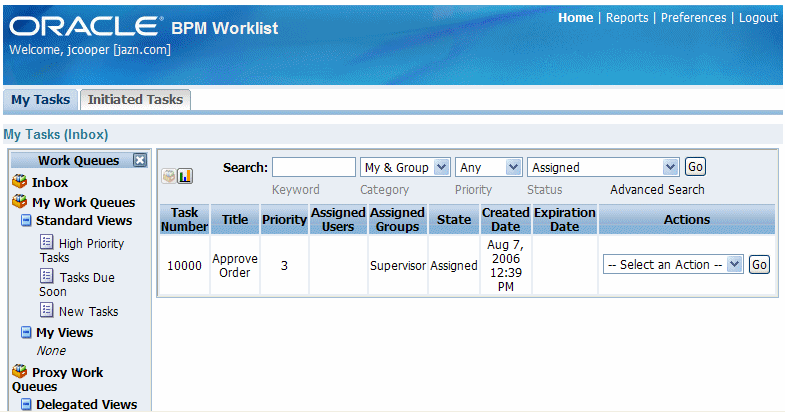The image size is (785, 412).
Task: Open the My & Group category dropdown
Action: click(x=405, y=167)
